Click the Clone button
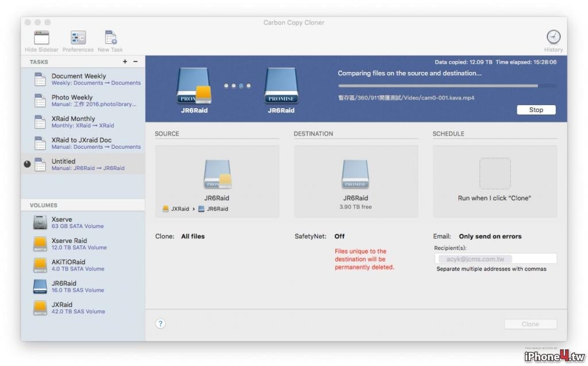Viewport: 588px width, 366px height. click(x=530, y=324)
